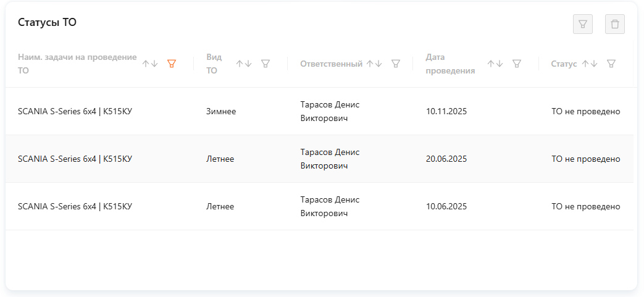Toggle sort arrows on Ответственный column
644x297 pixels.
pos(374,64)
